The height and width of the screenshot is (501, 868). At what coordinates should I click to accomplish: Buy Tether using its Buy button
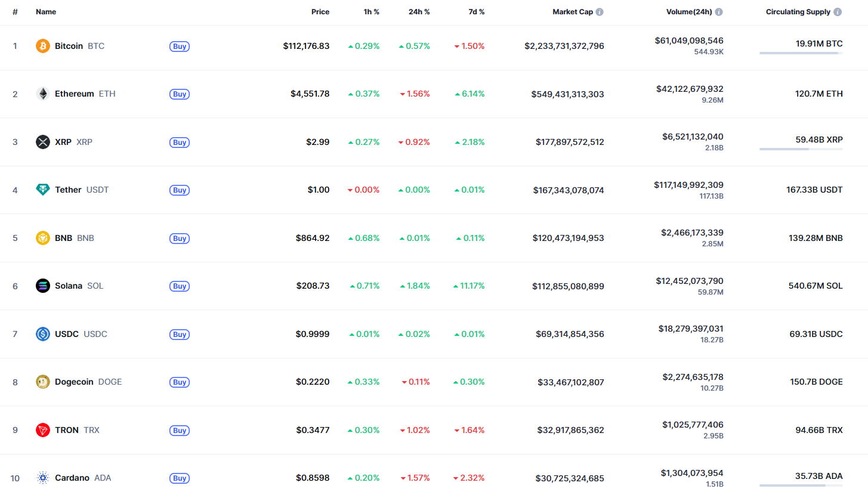(180, 190)
